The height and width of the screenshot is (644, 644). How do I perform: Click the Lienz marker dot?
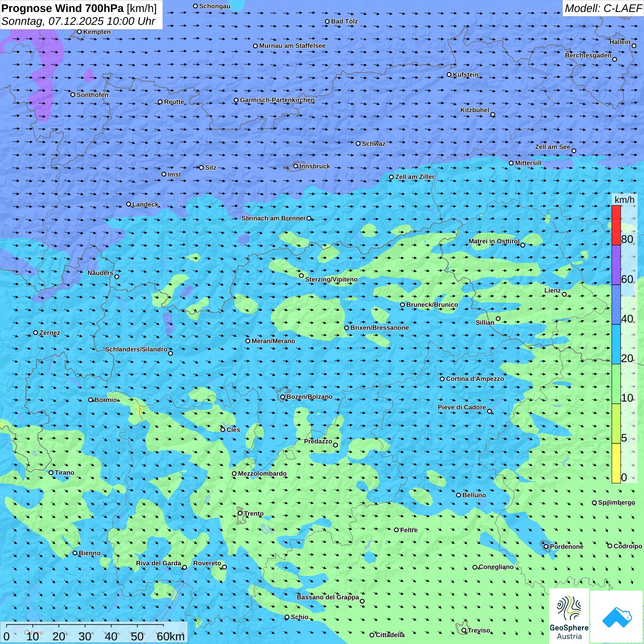(564, 294)
